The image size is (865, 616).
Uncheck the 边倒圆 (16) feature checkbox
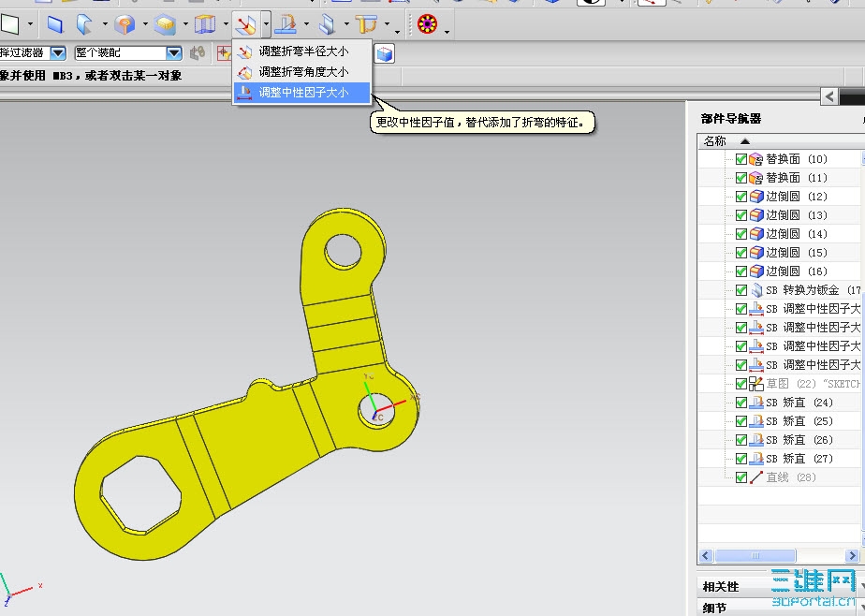[741, 271]
